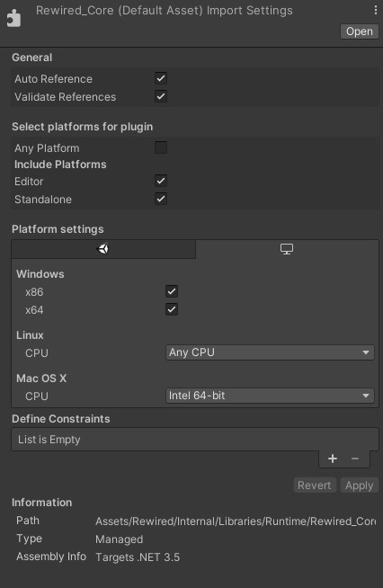The image size is (383, 588).
Task: Open the Linux CPU dropdown
Action: click(x=270, y=352)
